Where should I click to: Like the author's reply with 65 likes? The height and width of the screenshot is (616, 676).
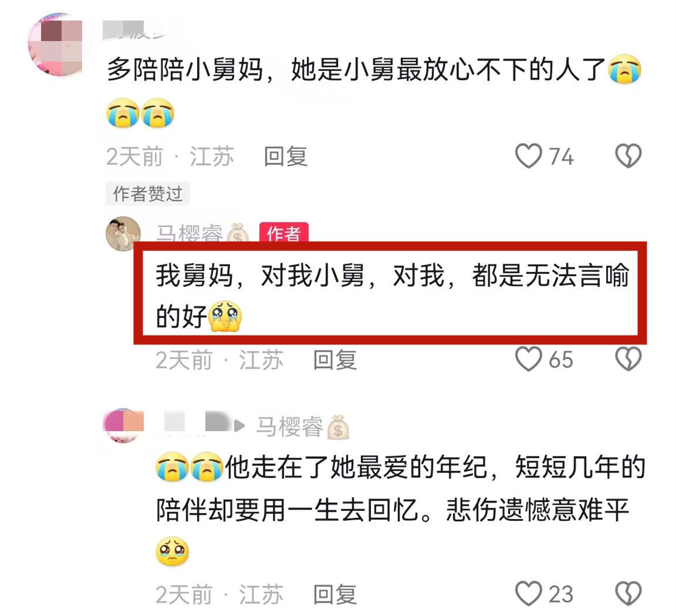529,358
